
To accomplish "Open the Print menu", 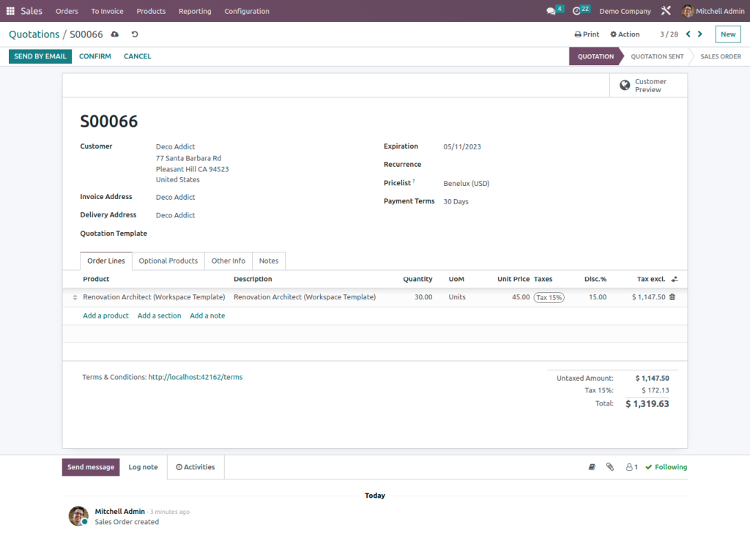I will tap(587, 34).
